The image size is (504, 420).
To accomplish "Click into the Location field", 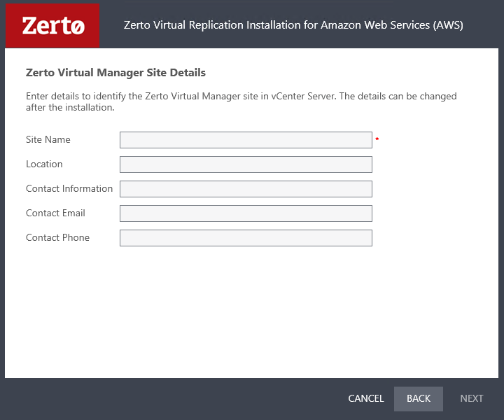I will click(246, 164).
